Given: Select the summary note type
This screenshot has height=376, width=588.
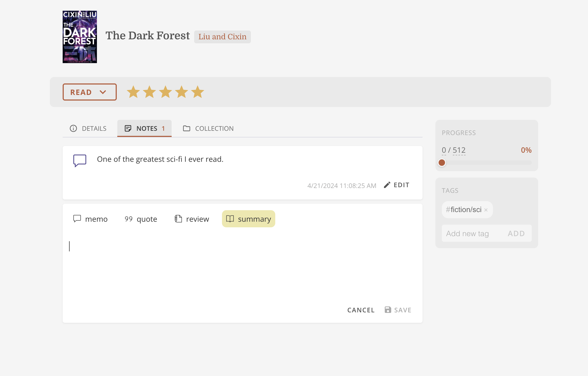Looking at the screenshot, I should pyautogui.click(x=248, y=219).
